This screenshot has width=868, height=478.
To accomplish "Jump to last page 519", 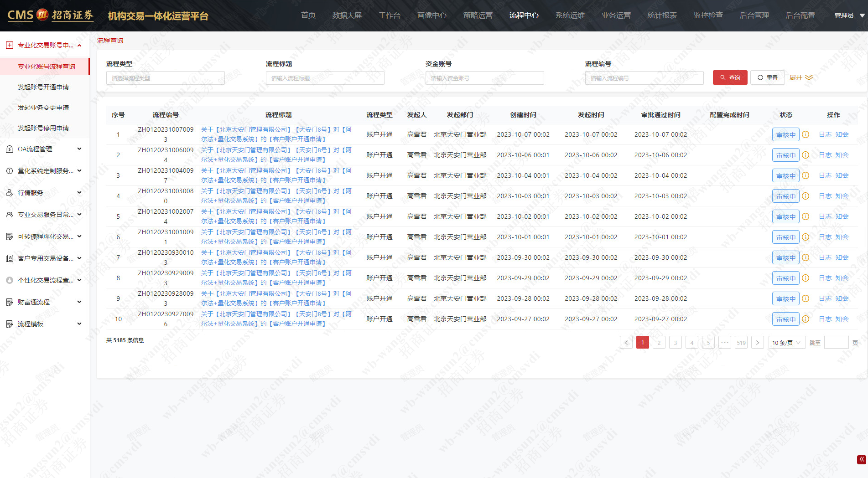I will (741, 343).
